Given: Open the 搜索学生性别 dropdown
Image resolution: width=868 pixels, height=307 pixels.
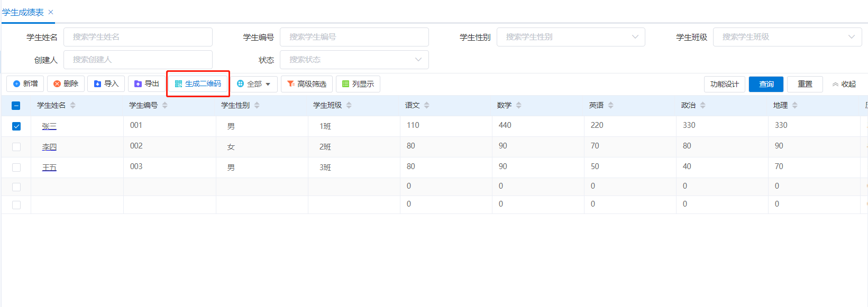Looking at the screenshot, I should (571, 37).
